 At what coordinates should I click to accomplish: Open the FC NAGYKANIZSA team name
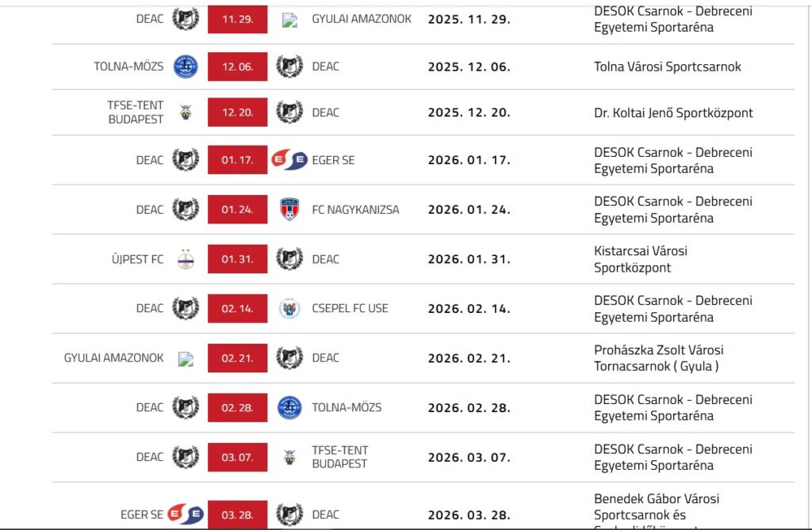(x=355, y=210)
